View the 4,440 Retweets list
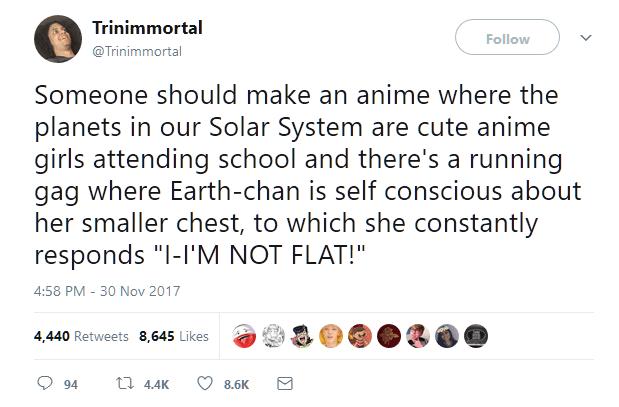Viewport: 619px width, 407px height. (81, 336)
